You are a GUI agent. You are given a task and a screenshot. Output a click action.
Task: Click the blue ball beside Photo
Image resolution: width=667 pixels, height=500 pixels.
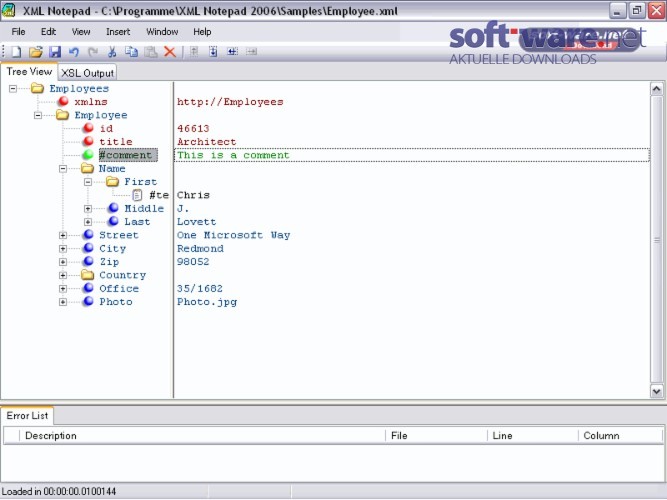(88, 301)
